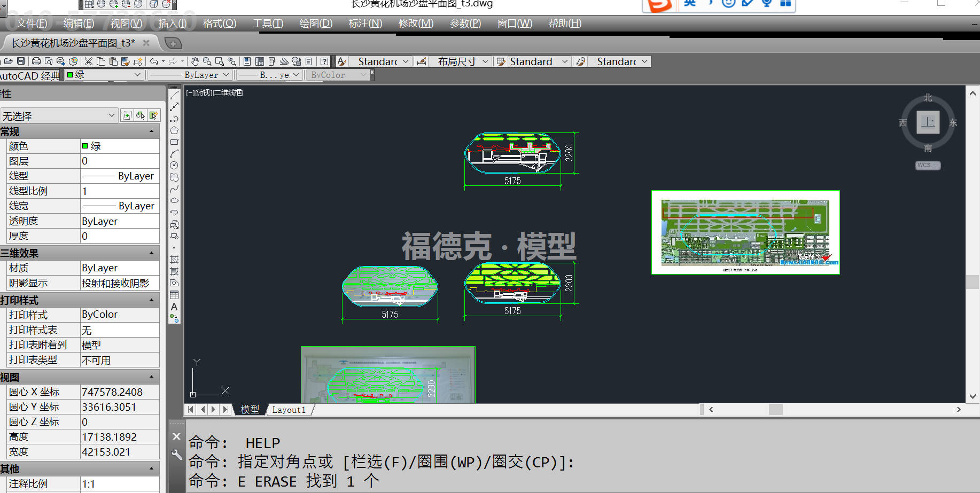
Task: Open the 修改(M) menu
Action: click(x=416, y=24)
